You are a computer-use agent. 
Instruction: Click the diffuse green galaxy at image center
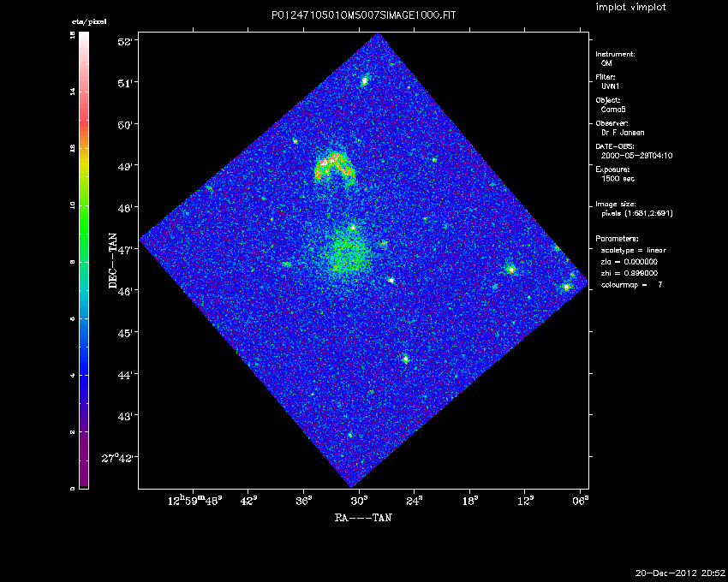click(347, 253)
